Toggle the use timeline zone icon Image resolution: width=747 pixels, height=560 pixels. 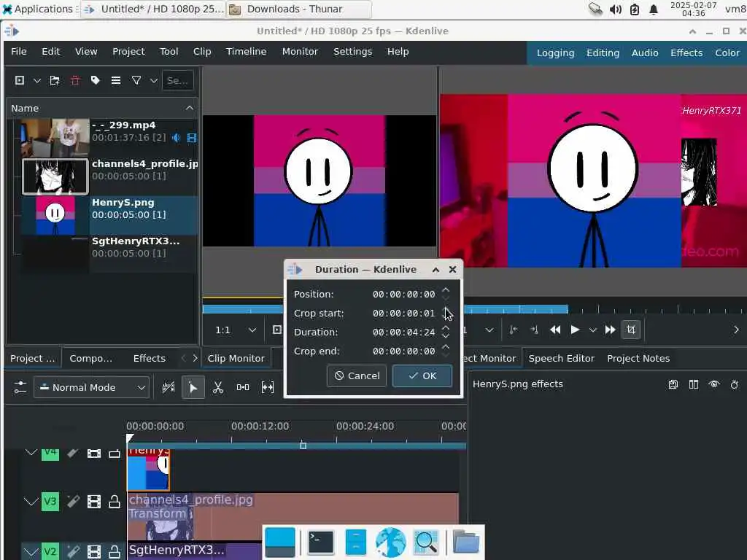pos(169,387)
